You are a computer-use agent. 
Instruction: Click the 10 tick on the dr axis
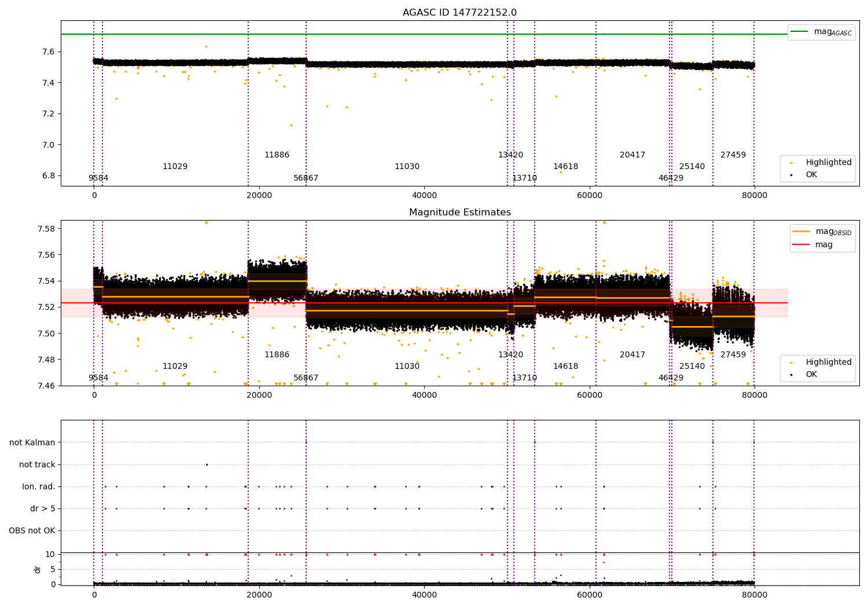[50, 554]
